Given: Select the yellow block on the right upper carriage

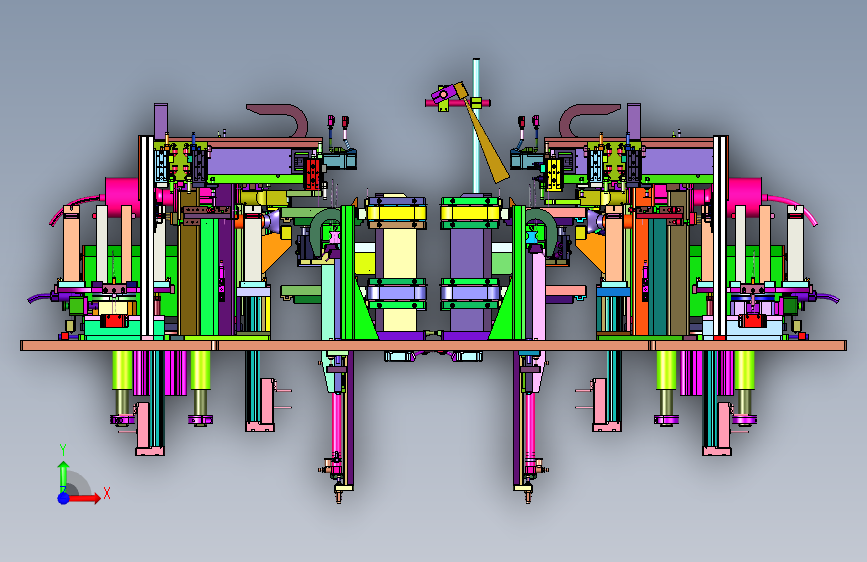Looking at the screenshot, I should (553, 173).
